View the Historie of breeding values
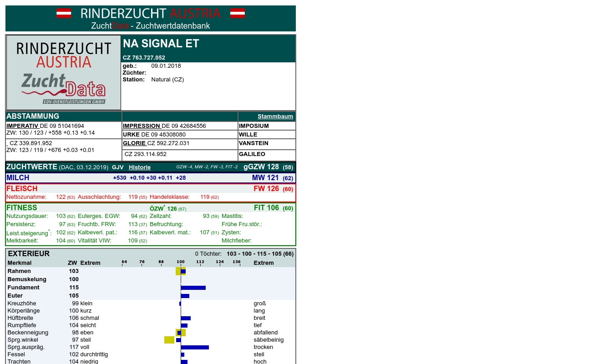Viewport: 608px width, 364px height. (139, 167)
